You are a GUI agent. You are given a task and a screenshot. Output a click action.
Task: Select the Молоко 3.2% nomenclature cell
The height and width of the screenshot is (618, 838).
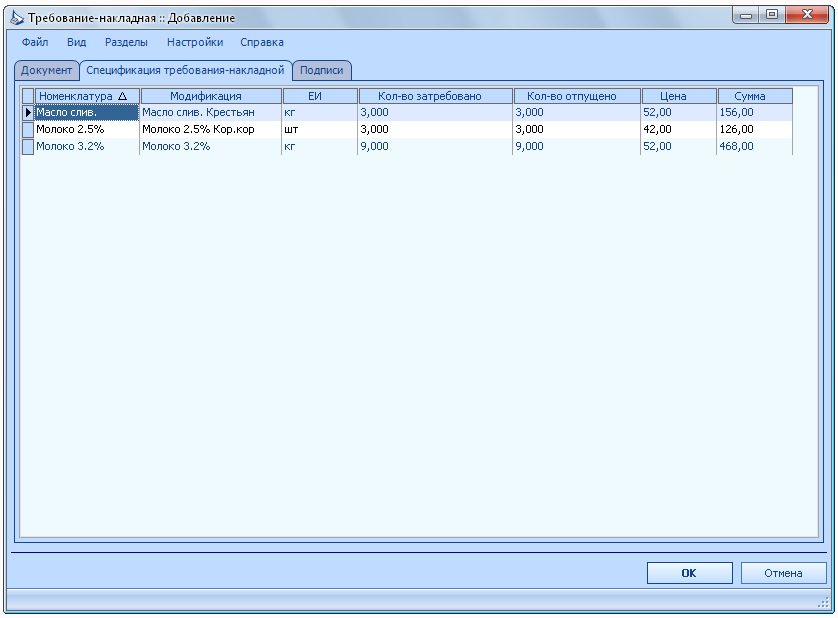(87, 146)
